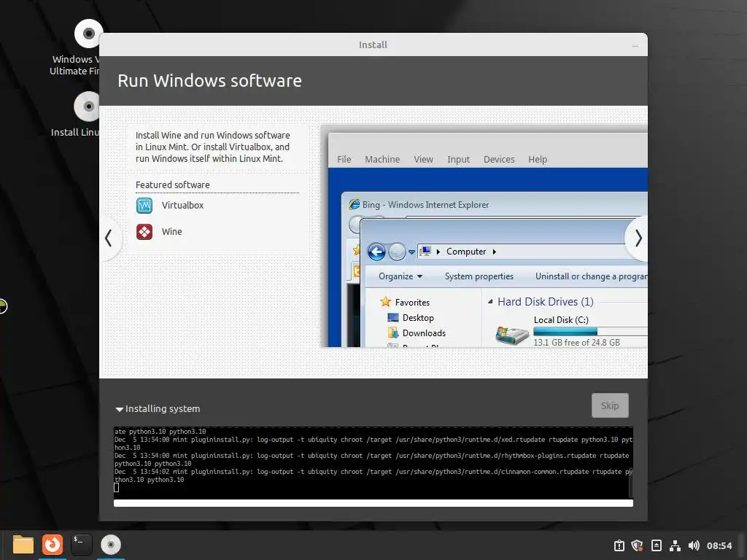
Task: Click the Wine icon in Featured software
Action: click(x=144, y=231)
